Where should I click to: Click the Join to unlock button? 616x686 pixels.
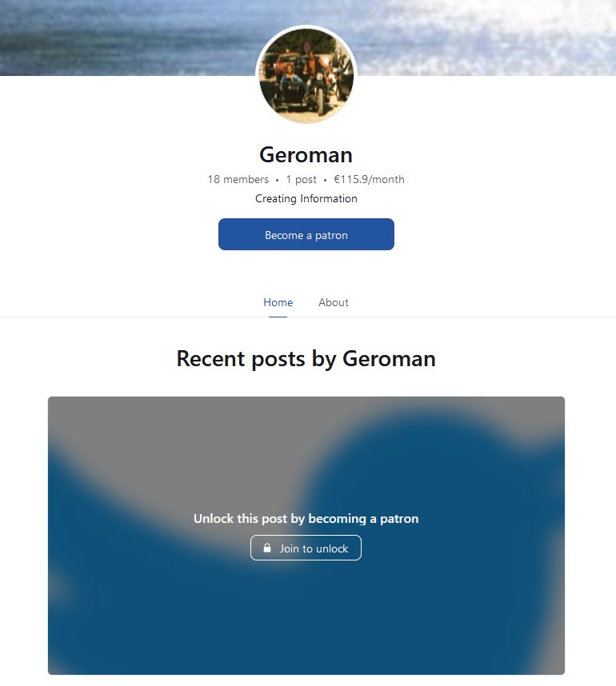pyautogui.click(x=306, y=548)
